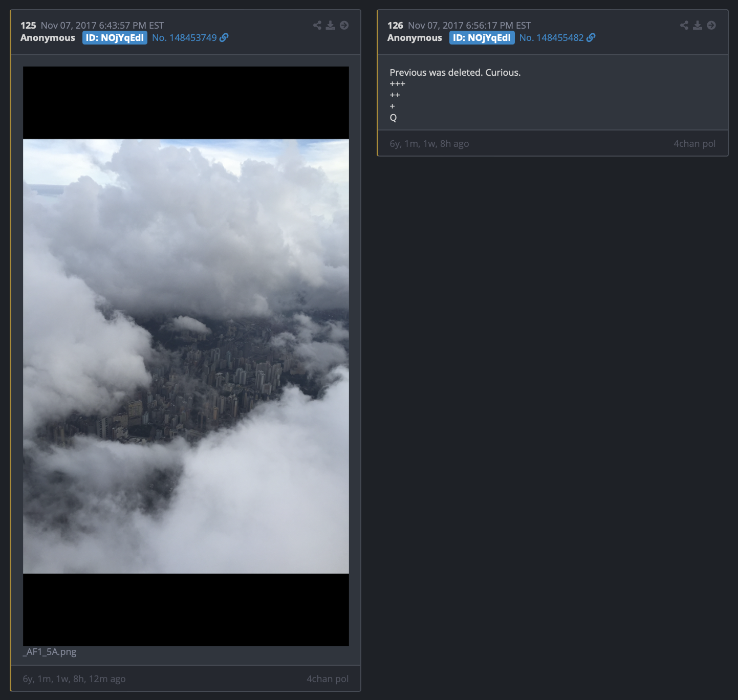The width and height of the screenshot is (738, 700).
Task: Select the Q signature line
Action: click(393, 118)
